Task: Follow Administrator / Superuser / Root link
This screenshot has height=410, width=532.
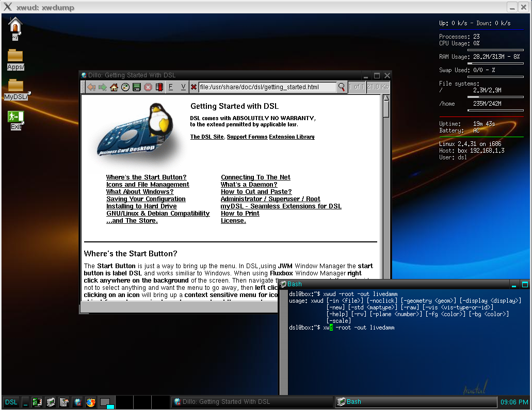Action: (270, 199)
